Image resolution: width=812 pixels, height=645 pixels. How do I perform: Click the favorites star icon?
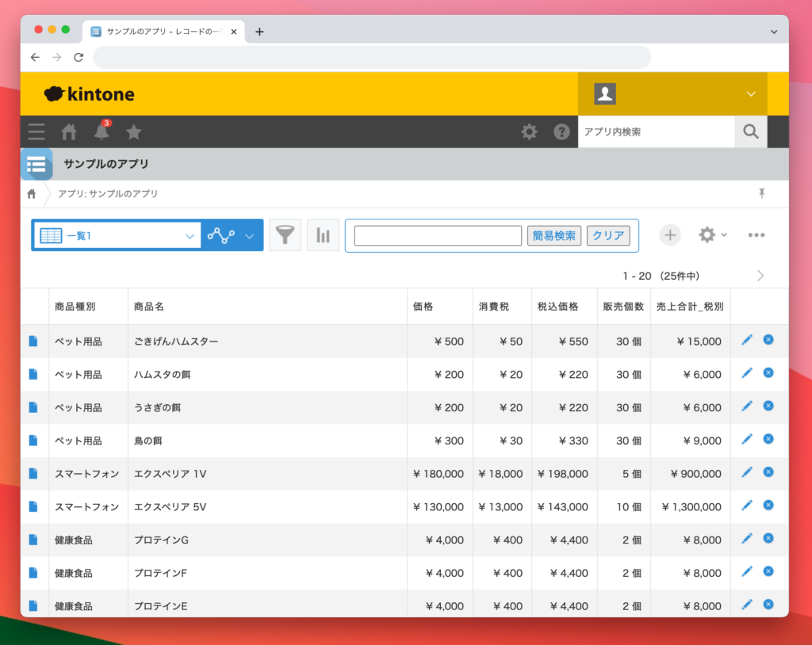[134, 132]
